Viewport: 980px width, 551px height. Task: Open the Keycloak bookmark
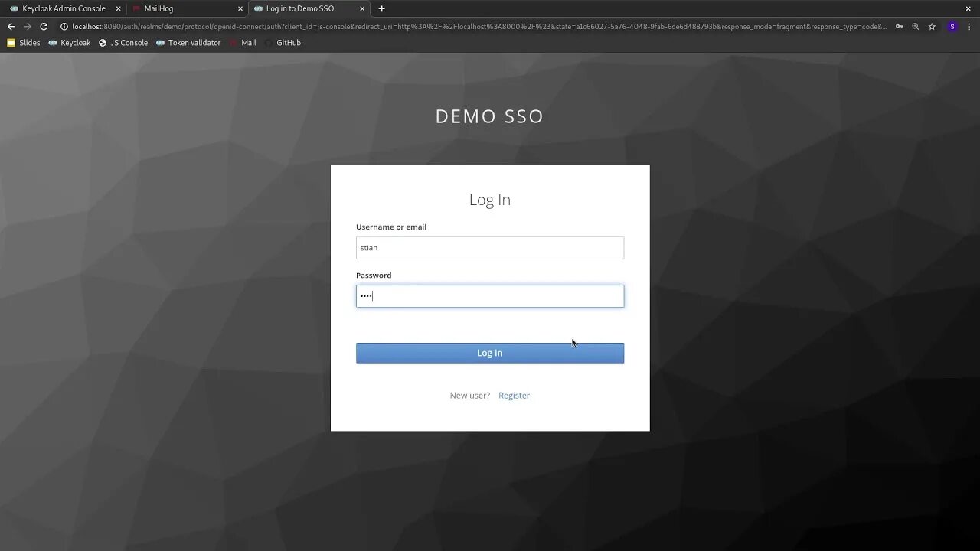click(x=69, y=43)
